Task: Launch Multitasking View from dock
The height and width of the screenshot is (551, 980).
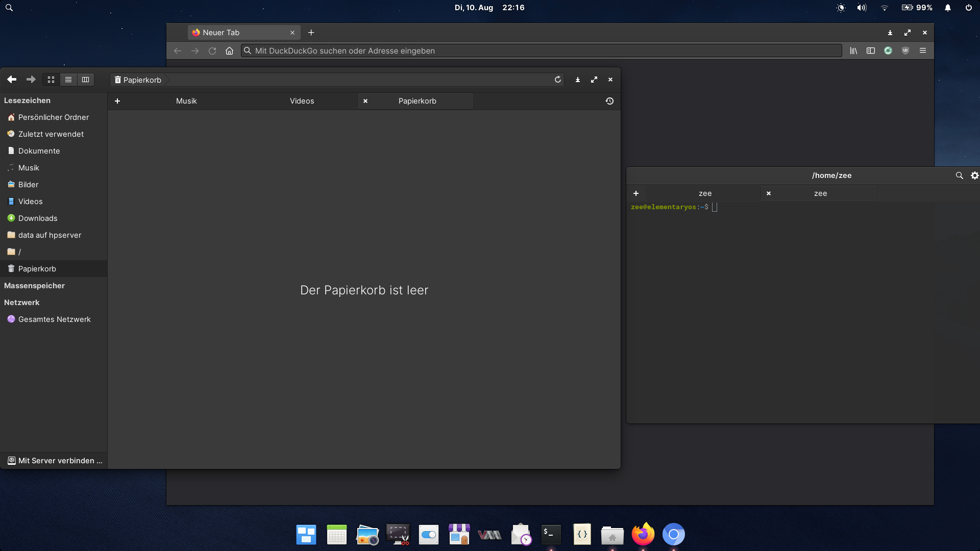Action: [306, 534]
